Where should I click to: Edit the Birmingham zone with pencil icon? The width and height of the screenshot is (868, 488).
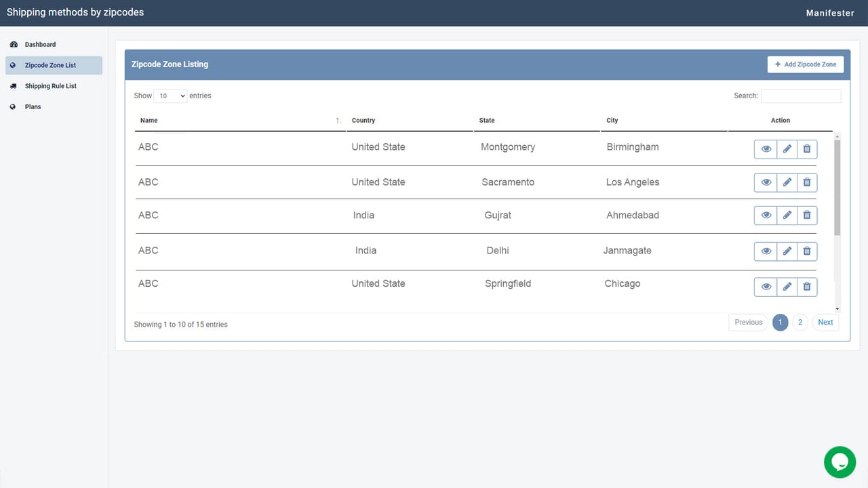click(x=787, y=149)
